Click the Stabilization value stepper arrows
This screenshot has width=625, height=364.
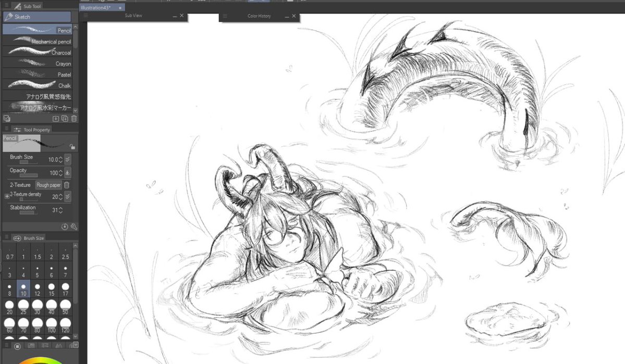60,210
